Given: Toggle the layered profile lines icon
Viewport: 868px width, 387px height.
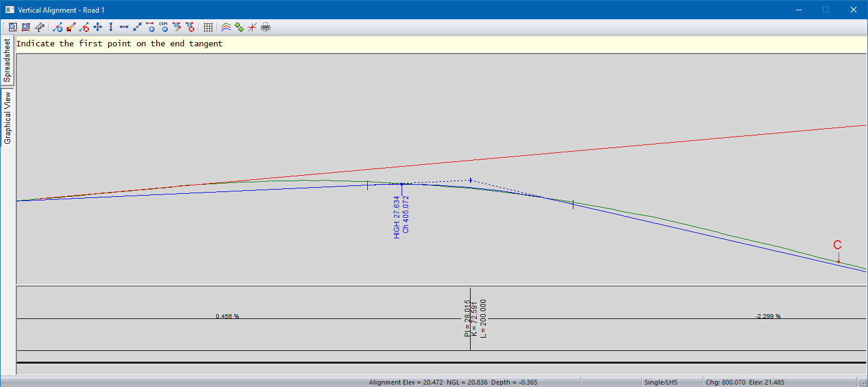Looking at the screenshot, I should click(226, 27).
